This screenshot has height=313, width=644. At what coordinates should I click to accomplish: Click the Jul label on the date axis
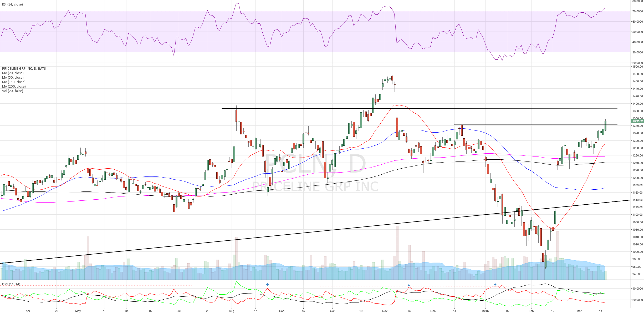click(179, 311)
